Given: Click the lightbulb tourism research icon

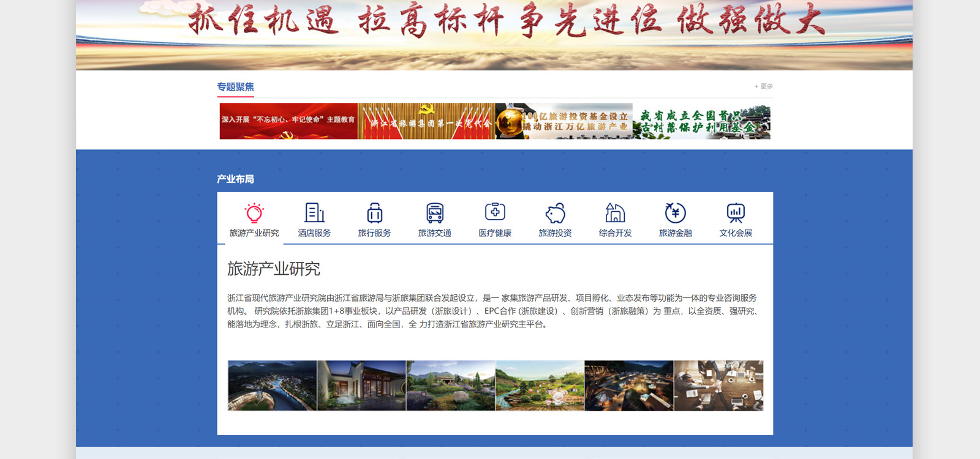Looking at the screenshot, I should pyautogui.click(x=254, y=213).
